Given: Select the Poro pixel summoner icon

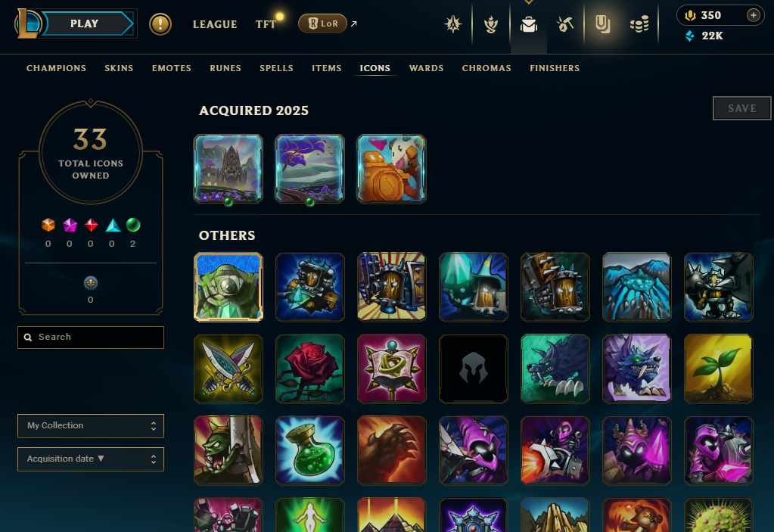Looking at the screenshot, I should tap(391, 169).
